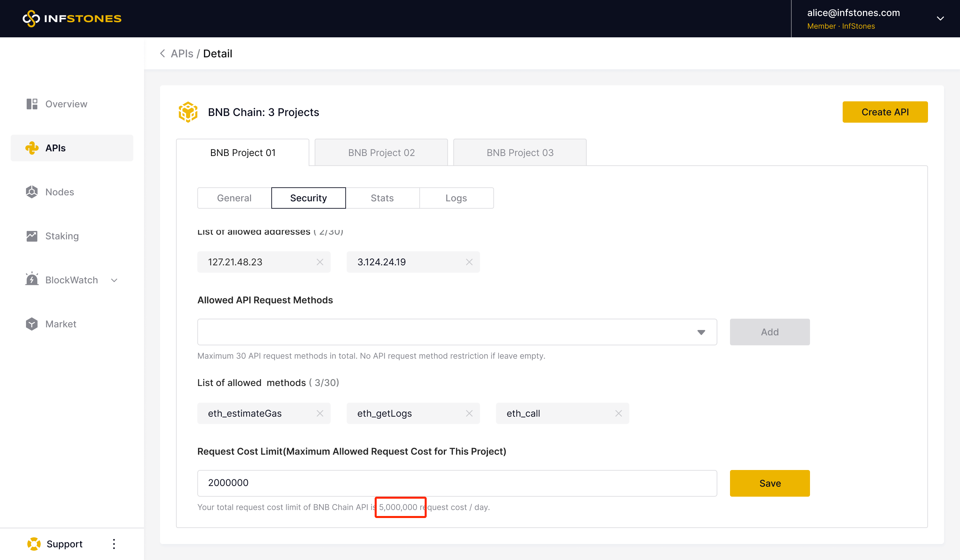
Task: Open the Market page
Action: pos(51,324)
